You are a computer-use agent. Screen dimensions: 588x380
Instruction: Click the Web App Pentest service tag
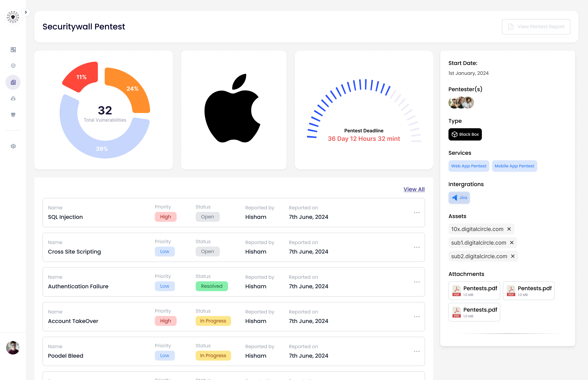coord(469,166)
